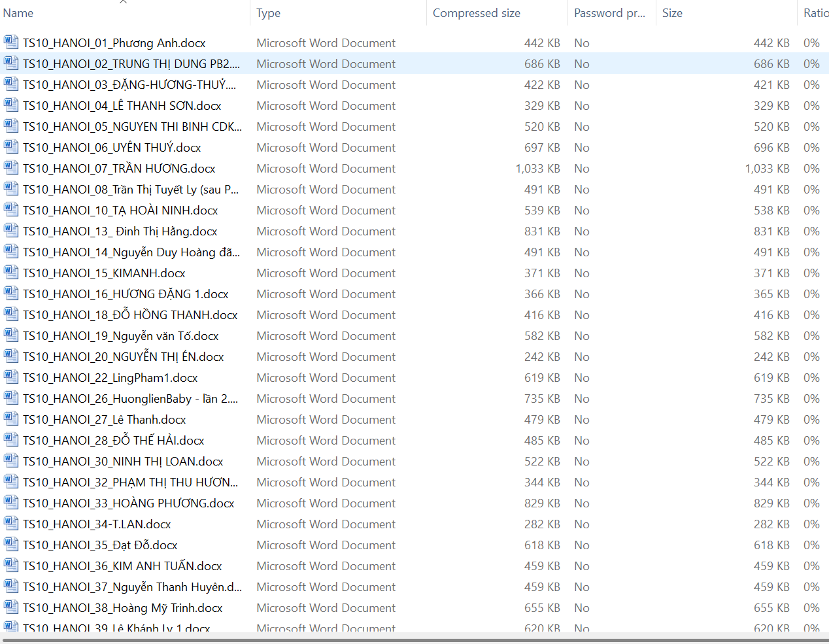The width and height of the screenshot is (829, 644).
Task: Click document icon of TS10_HANOI_27_Lê Thanh.docx
Action: pyautogui.click(x=10, y=419)
